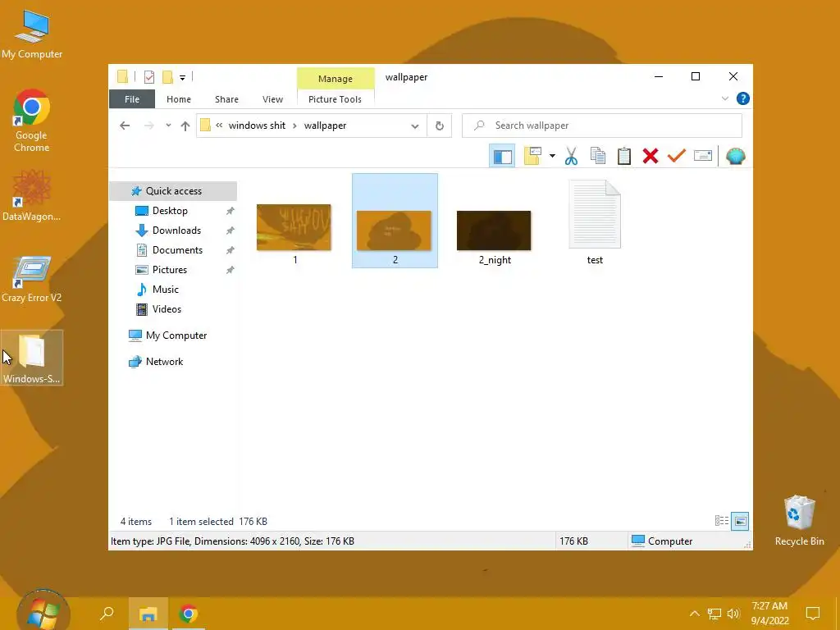Switch to the View ribbon tab

[272, 99]
